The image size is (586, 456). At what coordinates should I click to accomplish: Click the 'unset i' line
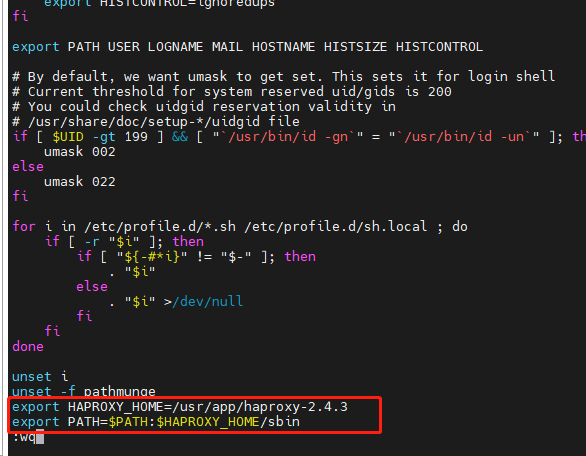[x=40, y=376]
